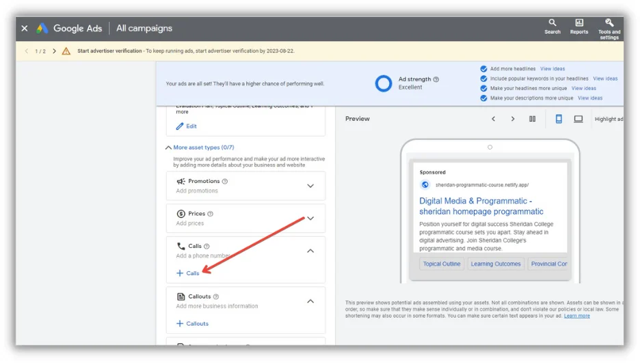Click the Add promotions text

(x=197, y=191)
